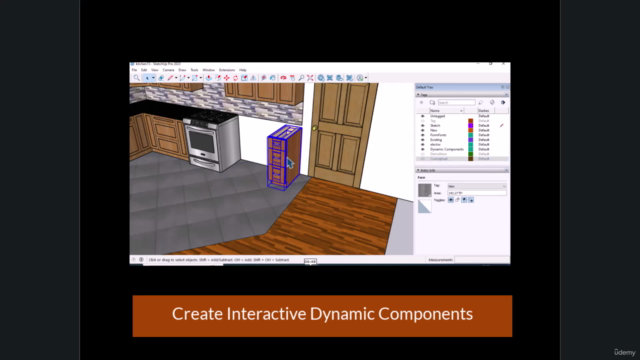The width and height of the screenshot is (640, 360).
Task: Select the Tag tool icon in Tags panel
Action: 481,102
